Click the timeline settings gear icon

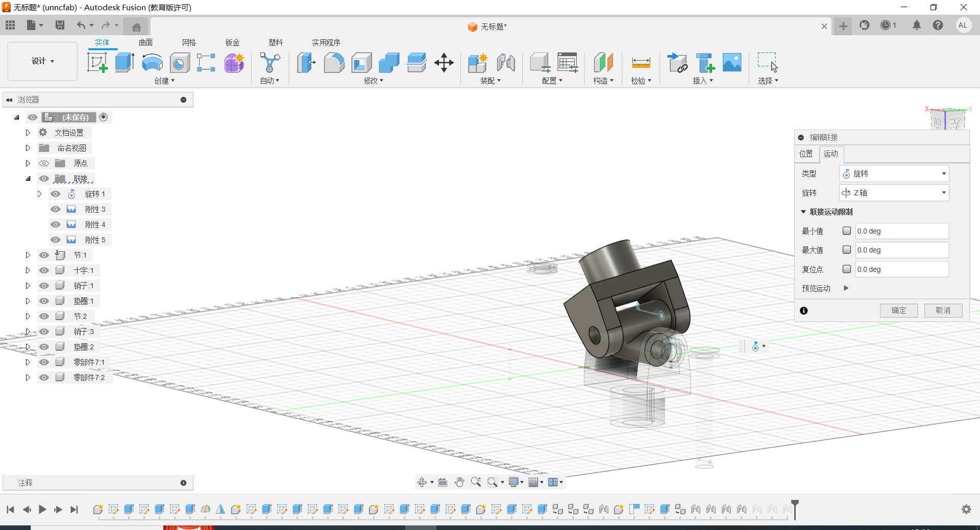966,509
